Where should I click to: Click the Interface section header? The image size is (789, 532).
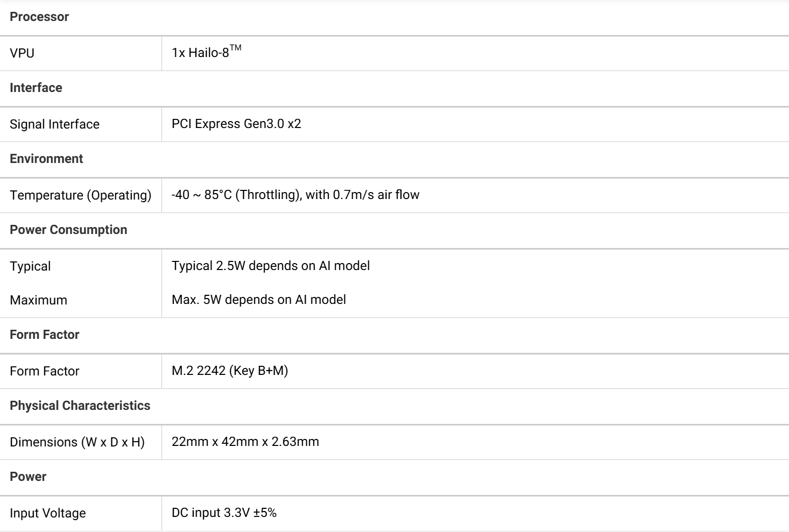point(36,88)
